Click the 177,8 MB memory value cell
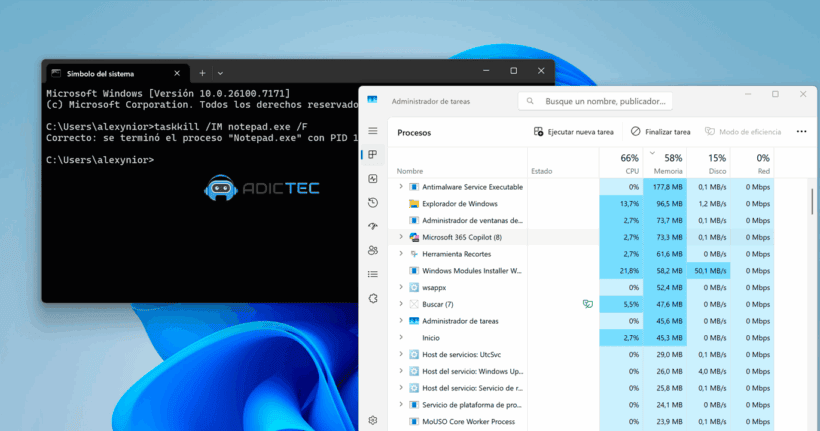820x431 pixels. tap(665, 187)
